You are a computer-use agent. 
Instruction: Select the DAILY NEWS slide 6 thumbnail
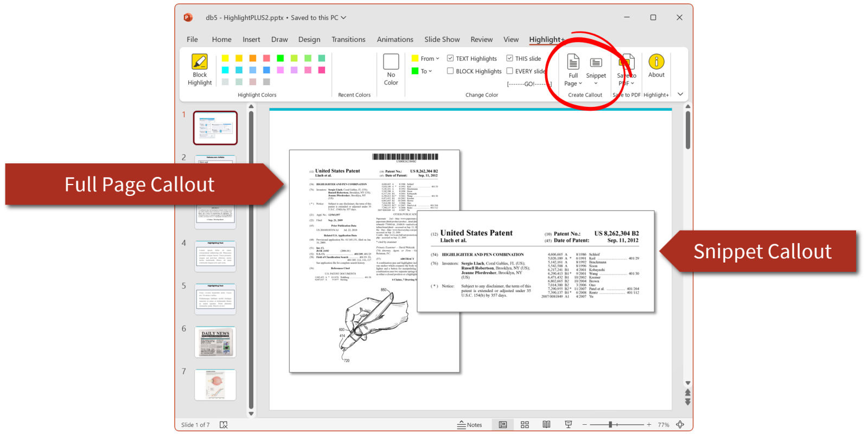coord(215,342)
